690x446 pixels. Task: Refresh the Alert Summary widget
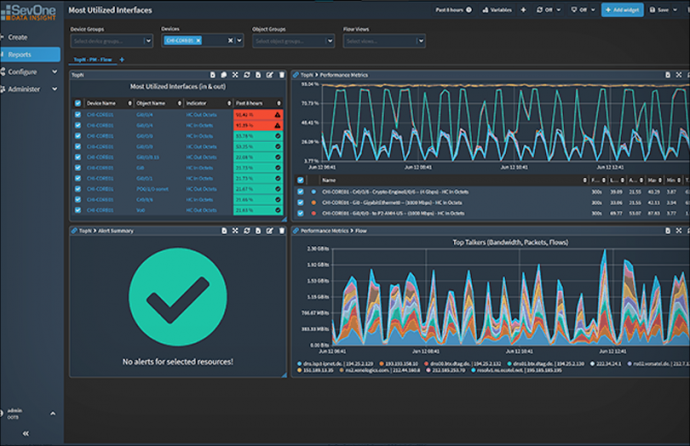coord(247,230)
